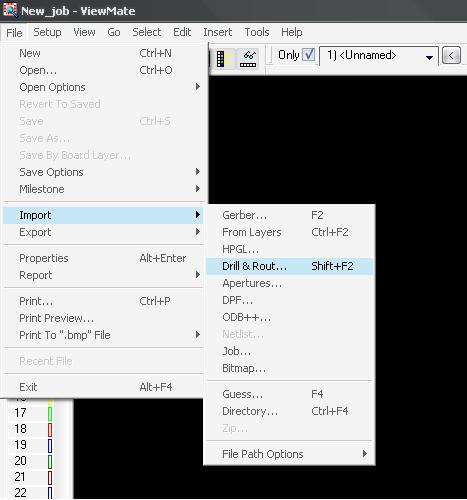Click the green color swatch for layer 20

[x=50, y=462]
